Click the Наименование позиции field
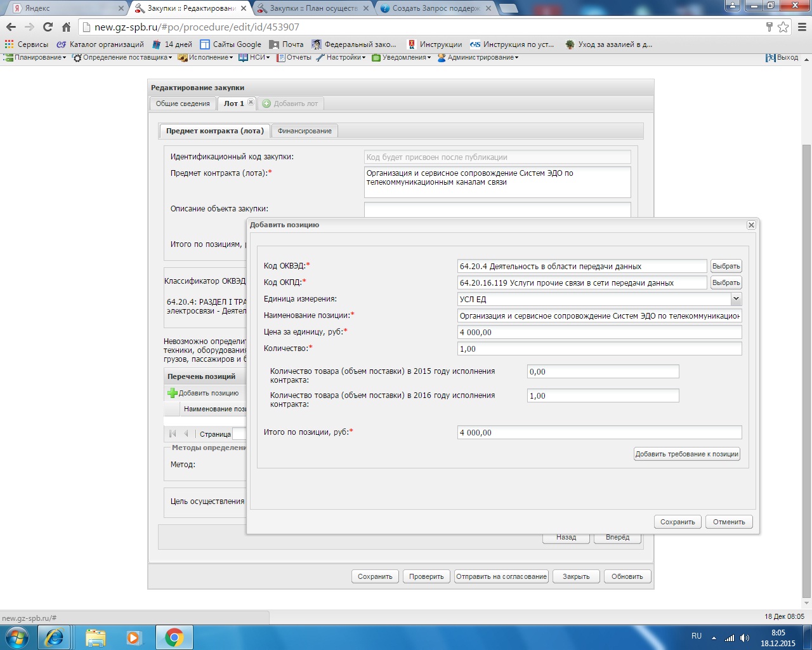The image size is (812, 650). click(599, 315)
